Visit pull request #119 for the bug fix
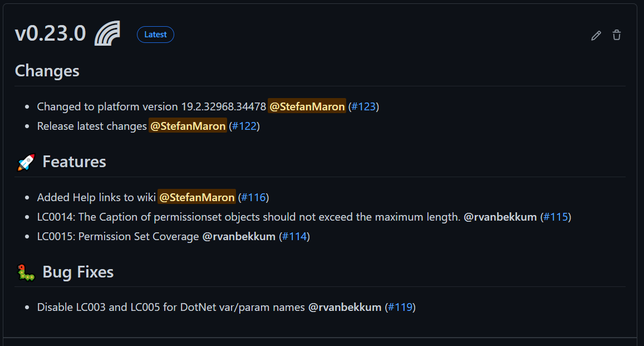This screenshot has width=644, height=346. pos(400,307)
